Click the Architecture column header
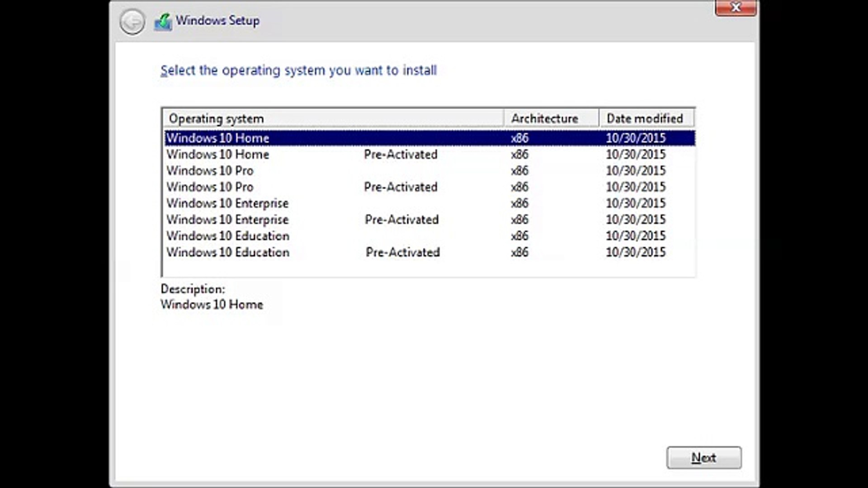 550,118
